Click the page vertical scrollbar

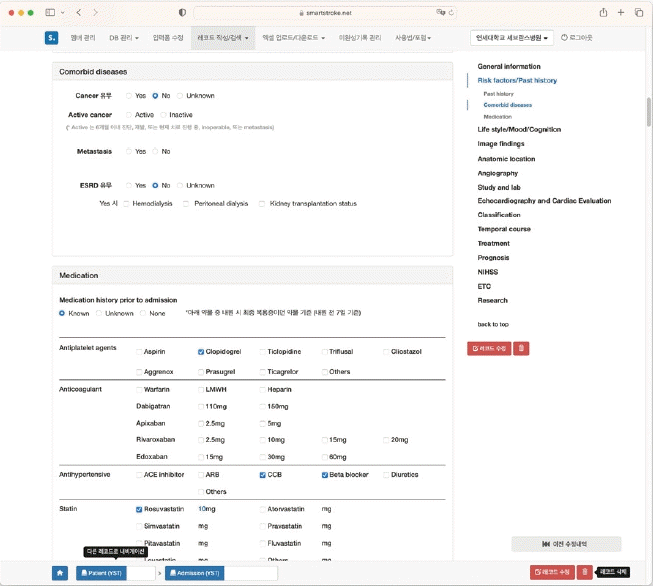[x=649, y=112]
